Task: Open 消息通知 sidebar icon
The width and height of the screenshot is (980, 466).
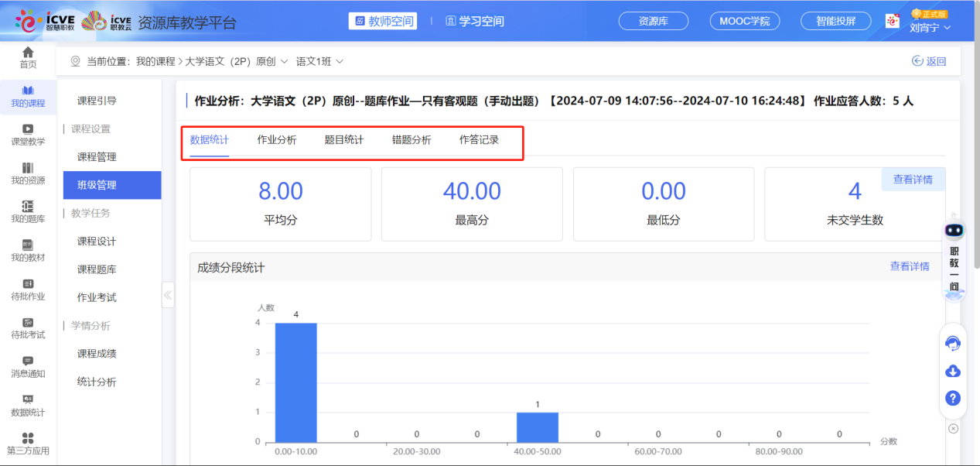Action: [x=28, y=367]
